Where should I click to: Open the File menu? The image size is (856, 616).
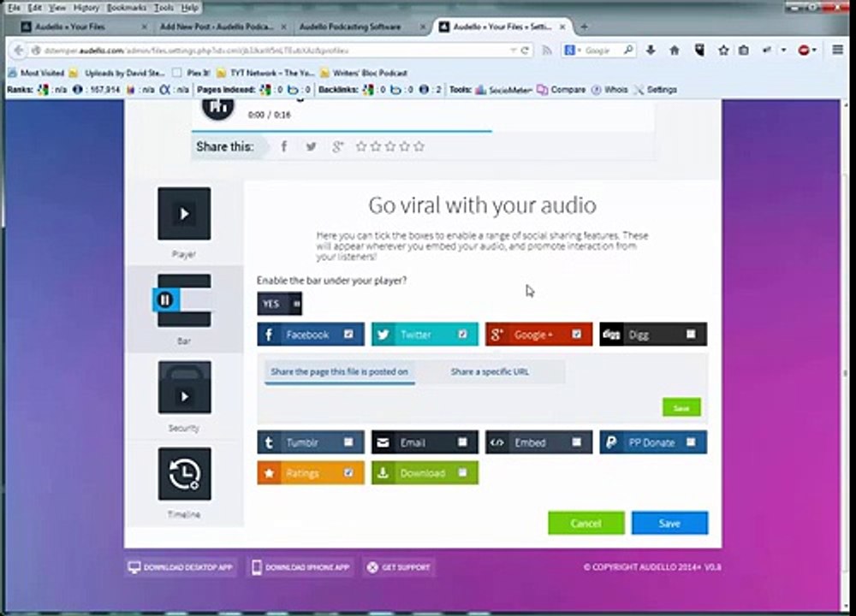tap(15, 8)
